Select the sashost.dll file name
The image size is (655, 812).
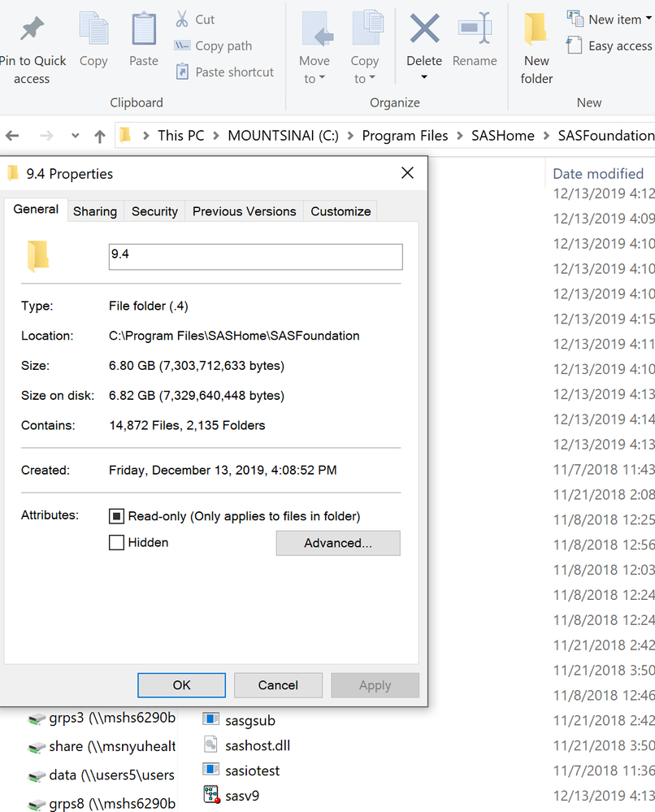click(x=258, y=745)
